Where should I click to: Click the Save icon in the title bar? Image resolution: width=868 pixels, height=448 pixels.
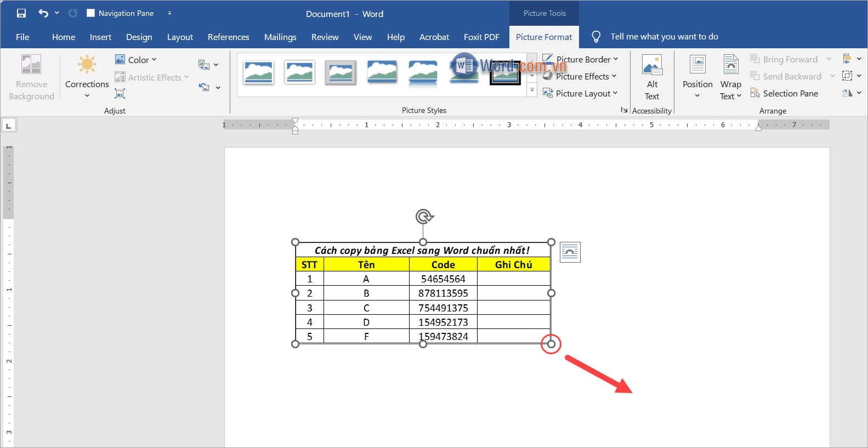click(x=21, y=13)
